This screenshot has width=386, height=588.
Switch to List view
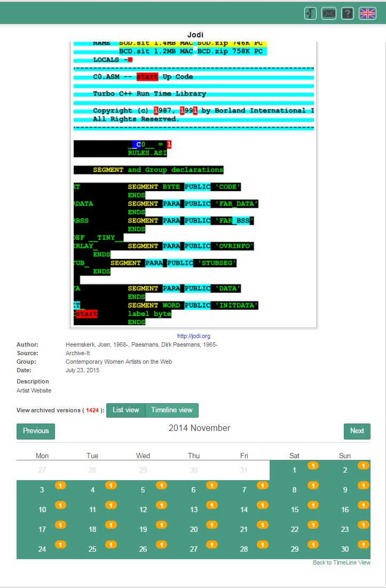coord(126,410)
